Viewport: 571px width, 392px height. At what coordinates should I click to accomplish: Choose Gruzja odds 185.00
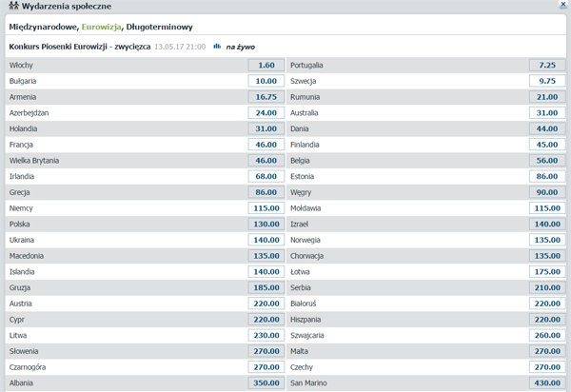point(266,287)
